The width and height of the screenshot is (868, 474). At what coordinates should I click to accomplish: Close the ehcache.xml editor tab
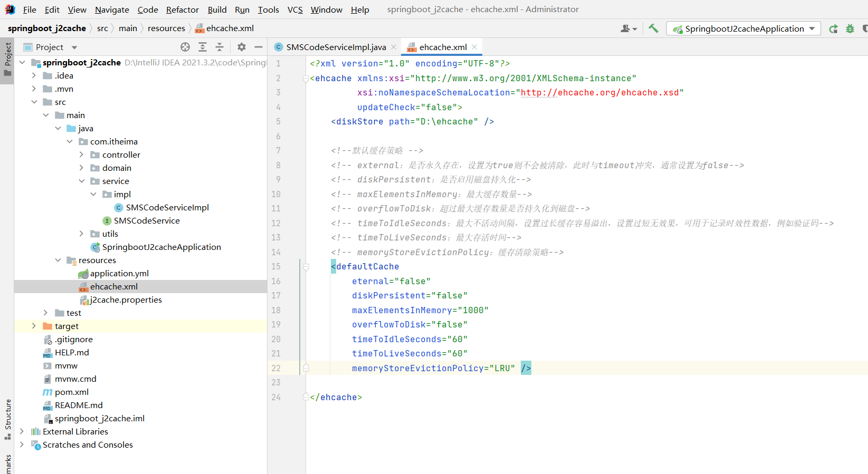[x=474, y=47]
